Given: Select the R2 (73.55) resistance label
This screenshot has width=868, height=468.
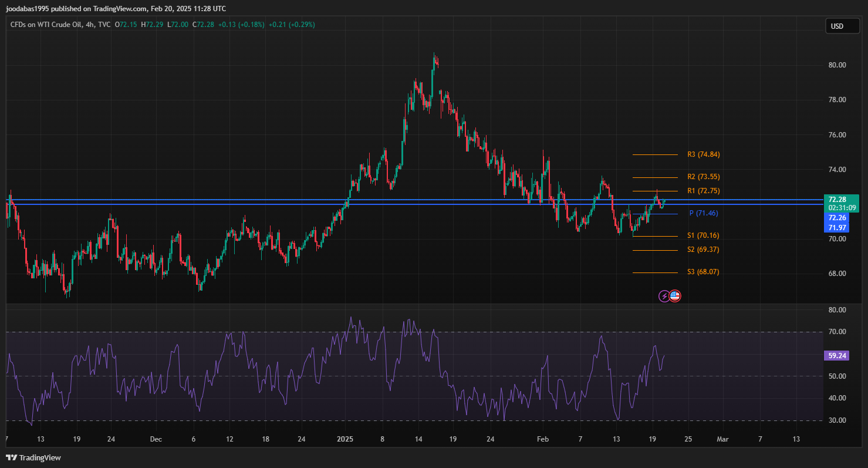Looking at the screenshot, I should [703, 177].
